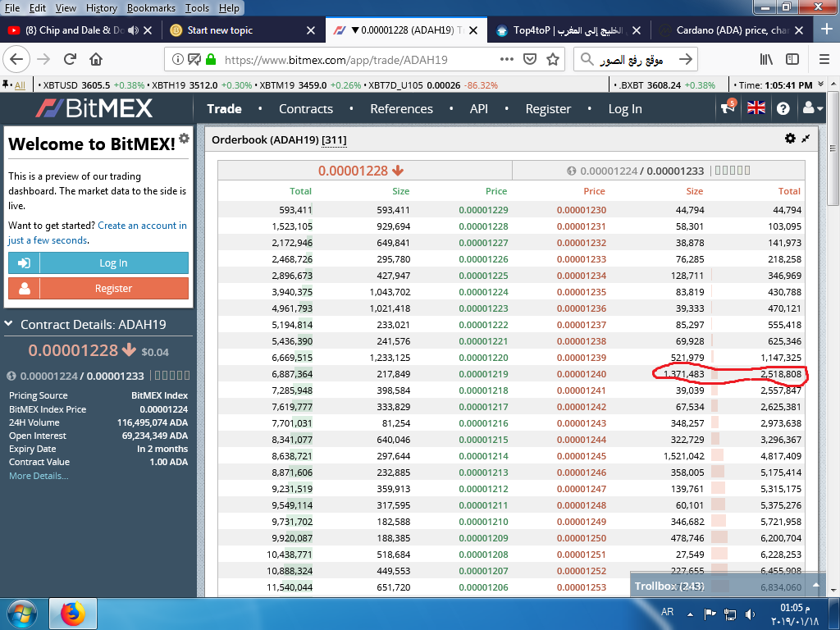This screenshot has width=840, height=630.
Task: Open the History menu
Action: coord(101,8)
